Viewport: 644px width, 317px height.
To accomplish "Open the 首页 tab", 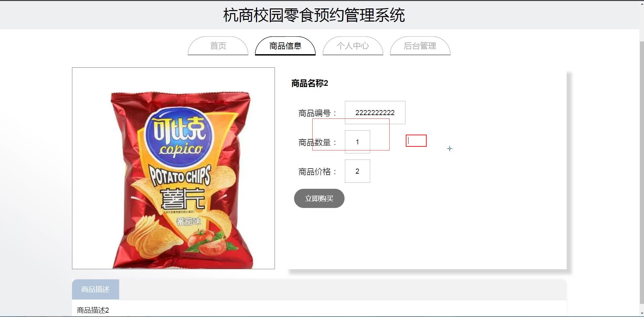I will (218, 46).
